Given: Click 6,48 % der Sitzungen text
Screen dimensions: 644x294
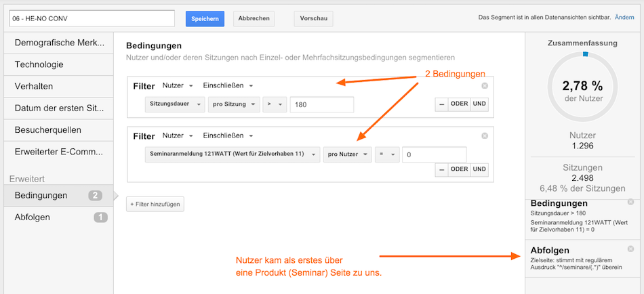Looking at the screenshot, I should click(x=582, y=188).
